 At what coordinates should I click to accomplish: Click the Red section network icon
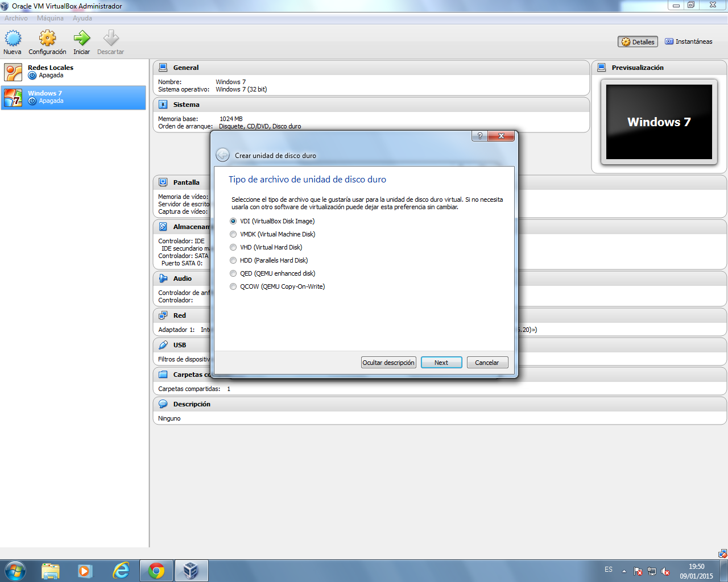pyautogui.click(x=163, y=315)
